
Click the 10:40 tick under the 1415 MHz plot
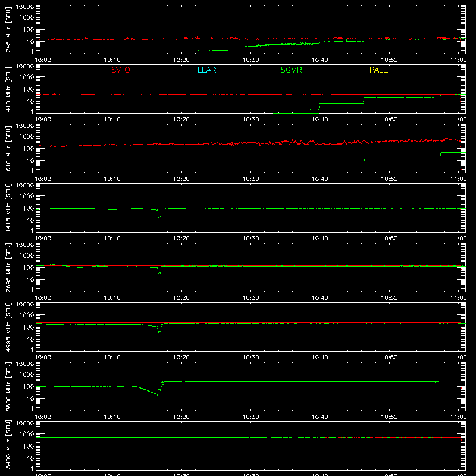(320, 239)
